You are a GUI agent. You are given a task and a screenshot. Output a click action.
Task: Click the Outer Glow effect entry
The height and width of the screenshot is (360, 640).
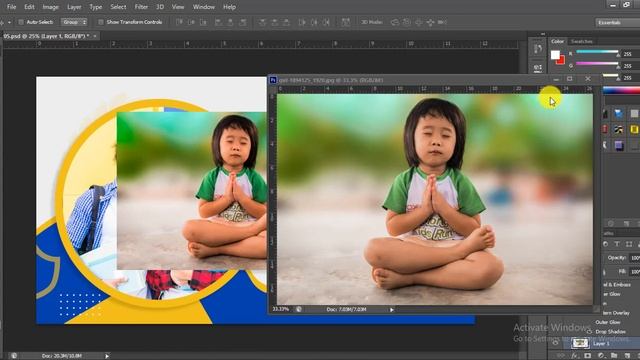[608, 322]
